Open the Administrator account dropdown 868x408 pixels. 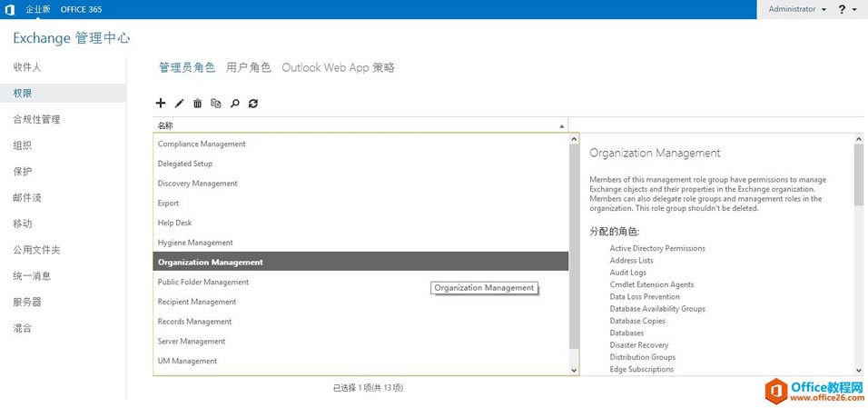coord(797,9)
